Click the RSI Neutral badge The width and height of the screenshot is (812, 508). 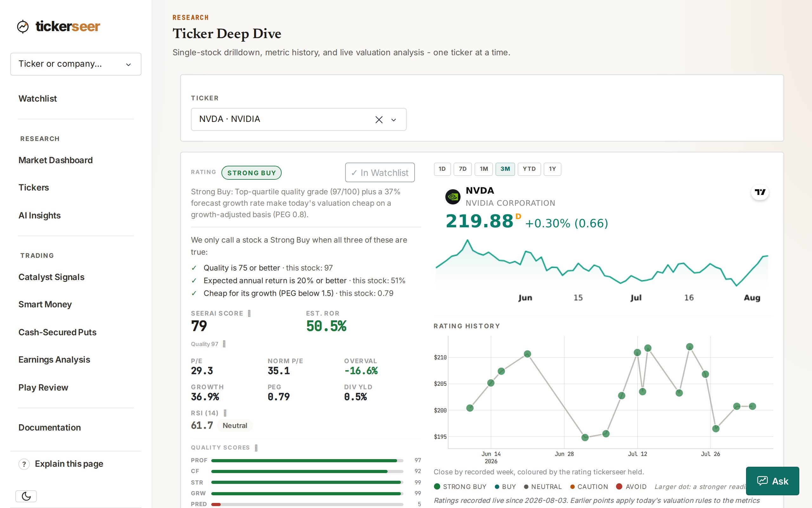(x=235, y=426)
